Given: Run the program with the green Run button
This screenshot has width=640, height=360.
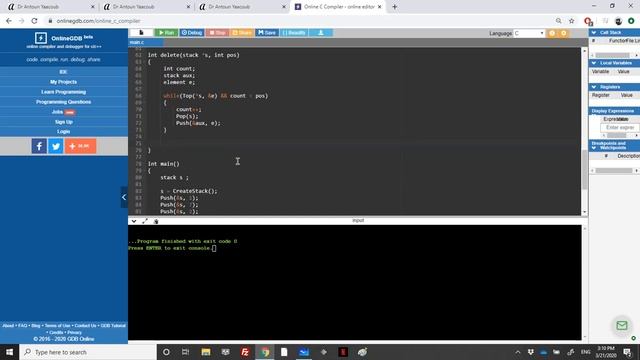Looking at the screenshot, I should [x=167, y=33].
